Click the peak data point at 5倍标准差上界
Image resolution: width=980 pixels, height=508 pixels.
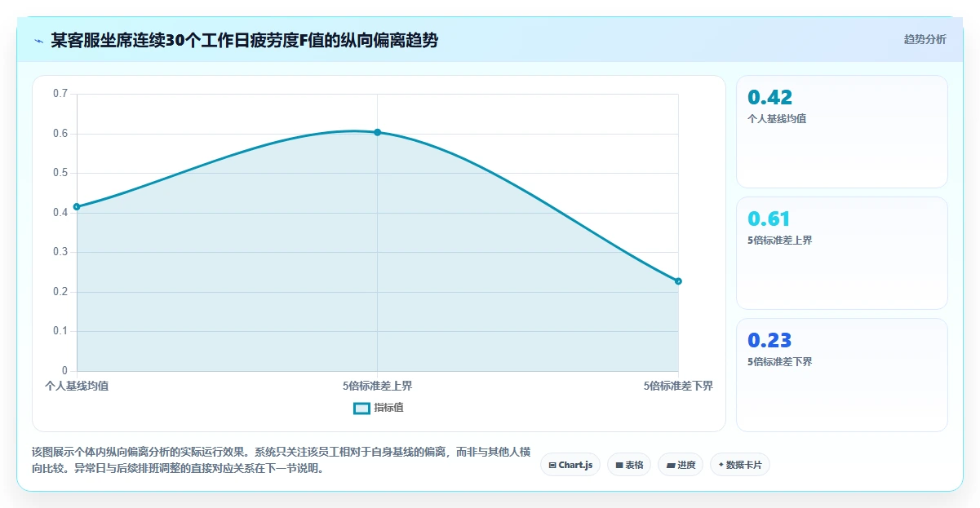pos(377,132)
